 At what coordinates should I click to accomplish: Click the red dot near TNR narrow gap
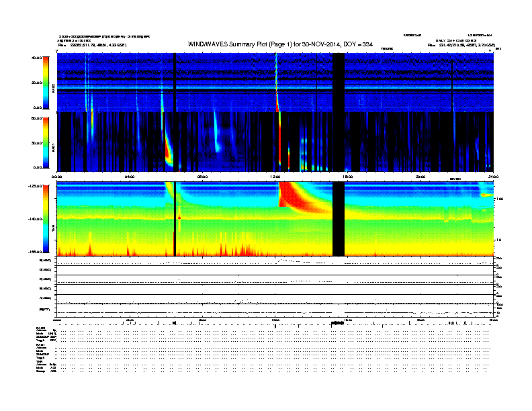tap(179, 218)
